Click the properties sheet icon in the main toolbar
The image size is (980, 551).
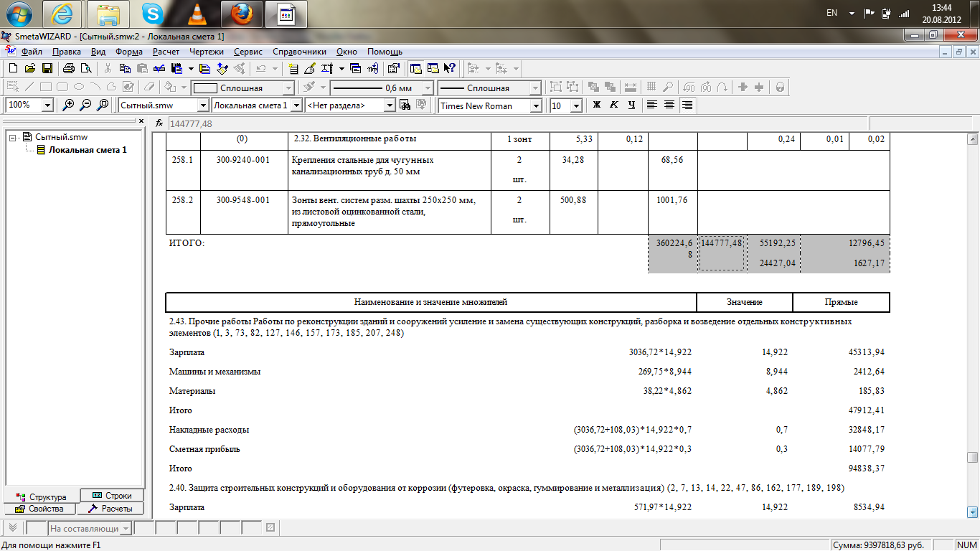[393, 69]
